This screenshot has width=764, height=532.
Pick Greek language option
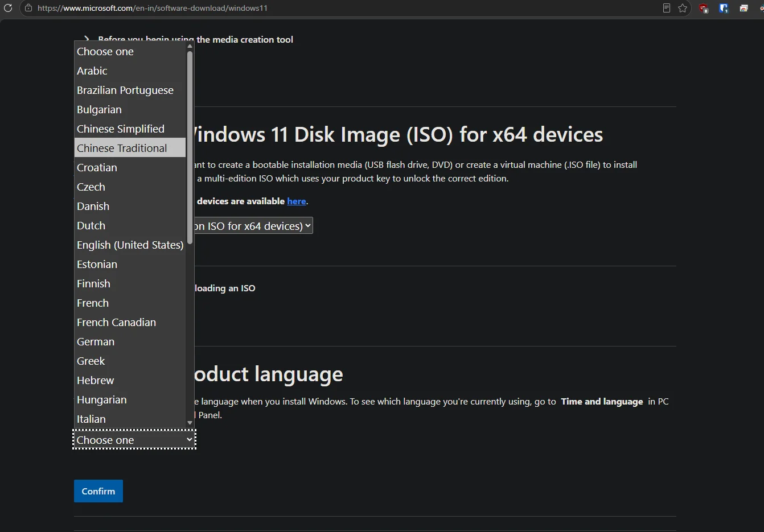tap(130, 361)
